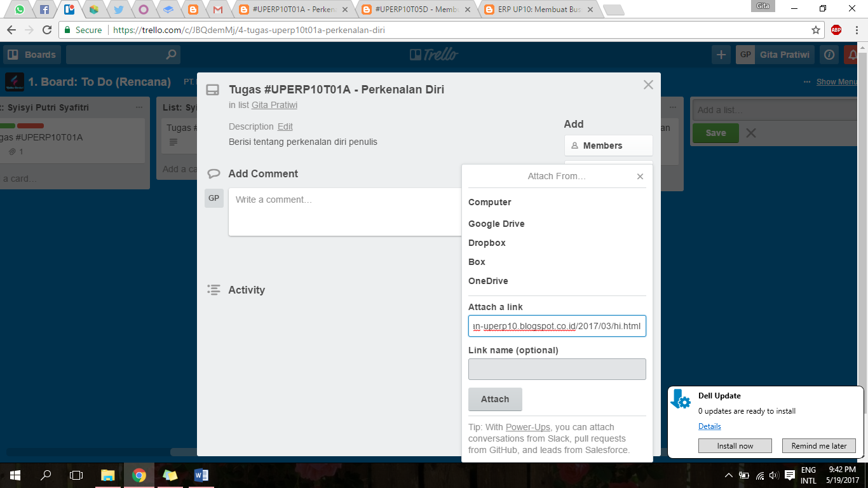Open the Trello information icon
This screenshot has height=488, width=868.
coord(829,55)
